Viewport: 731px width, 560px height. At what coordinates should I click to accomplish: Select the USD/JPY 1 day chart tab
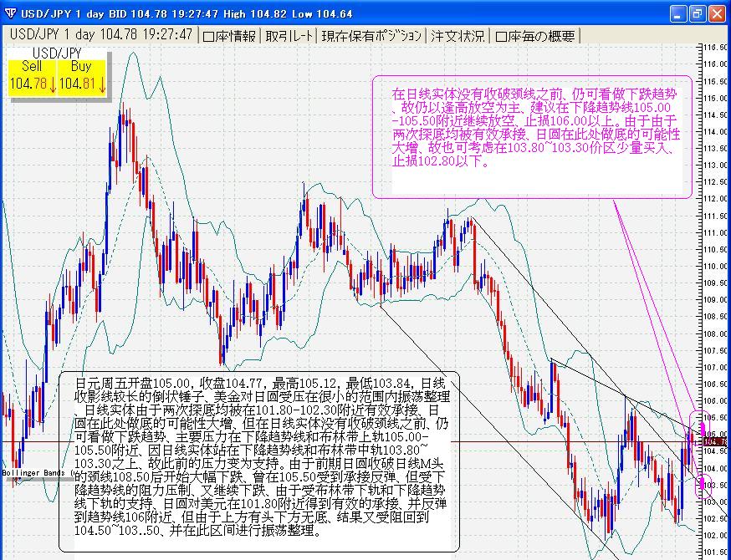100,34
